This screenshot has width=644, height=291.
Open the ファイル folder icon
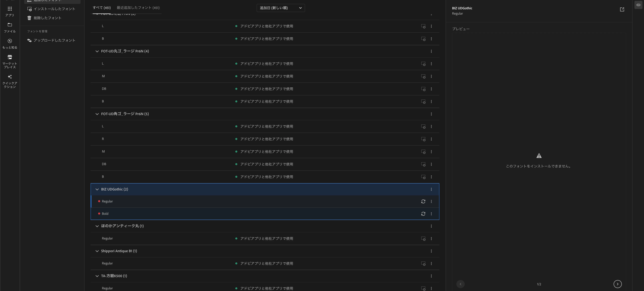pos(10,25)
